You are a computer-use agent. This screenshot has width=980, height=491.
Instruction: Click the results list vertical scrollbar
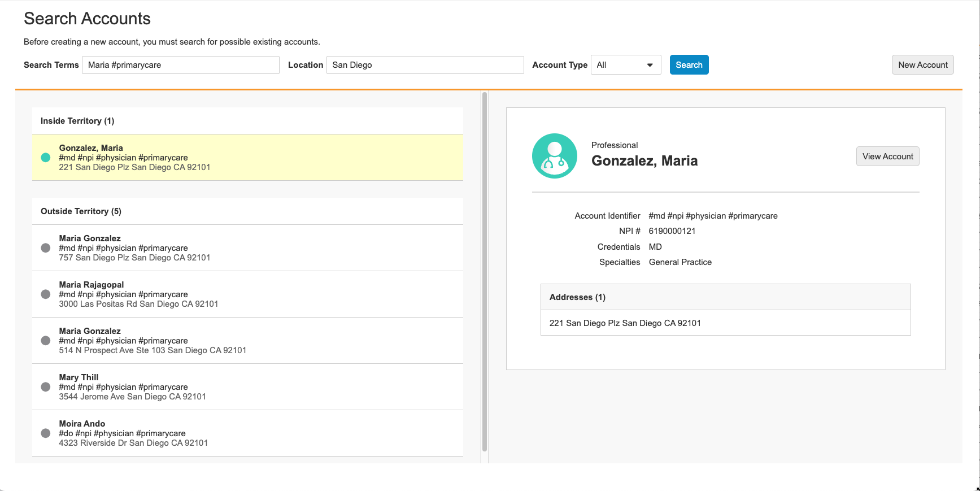tap(484, 271)
